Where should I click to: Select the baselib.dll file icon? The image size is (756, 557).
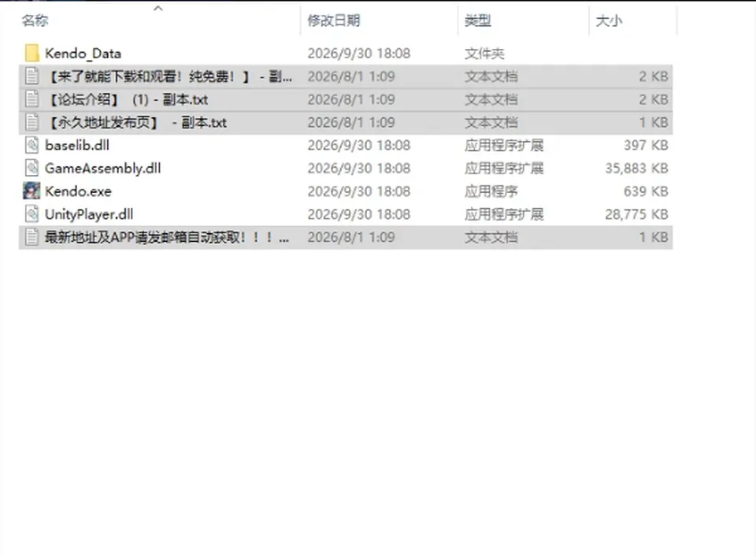(x=31, y=145)
